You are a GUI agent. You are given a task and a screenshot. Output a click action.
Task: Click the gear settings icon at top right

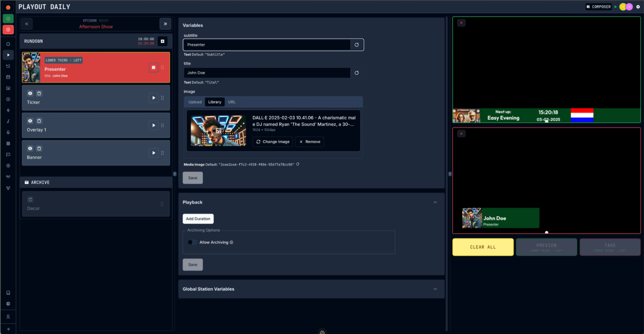click(x=638, y=7)
